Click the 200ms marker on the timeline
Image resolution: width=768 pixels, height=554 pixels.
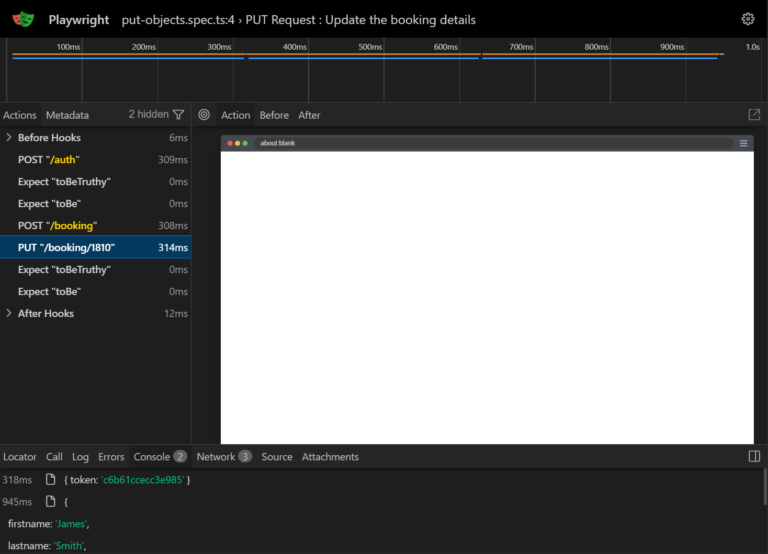144,47
